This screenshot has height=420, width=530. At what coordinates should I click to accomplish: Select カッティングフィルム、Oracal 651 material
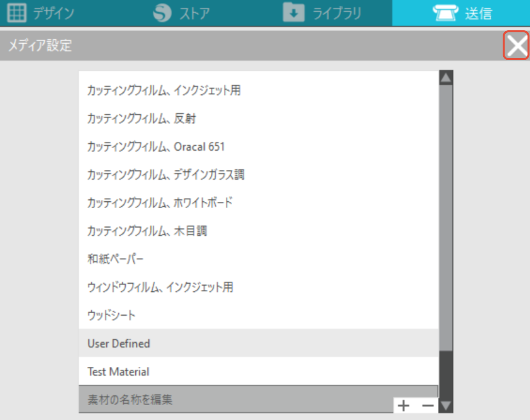259,146
